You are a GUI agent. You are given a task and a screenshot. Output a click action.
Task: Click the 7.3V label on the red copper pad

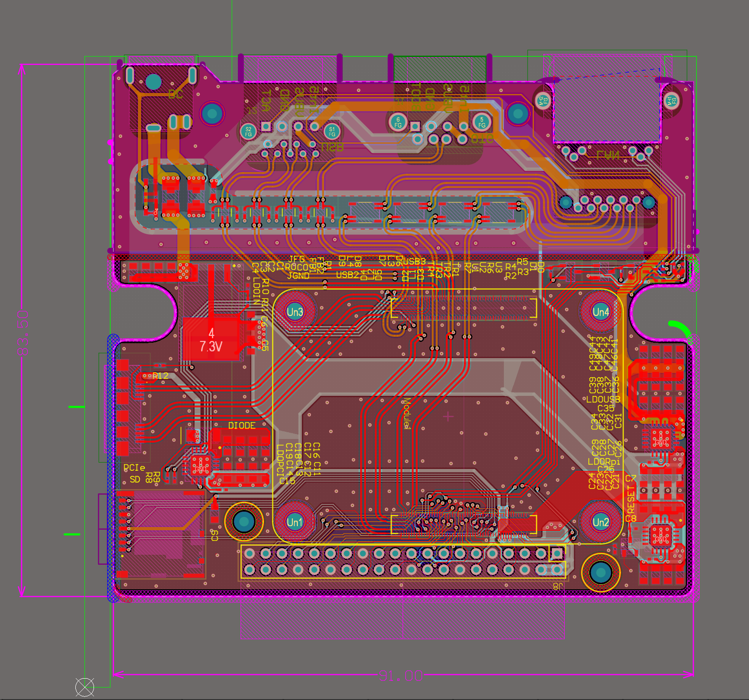pos(211,347)
